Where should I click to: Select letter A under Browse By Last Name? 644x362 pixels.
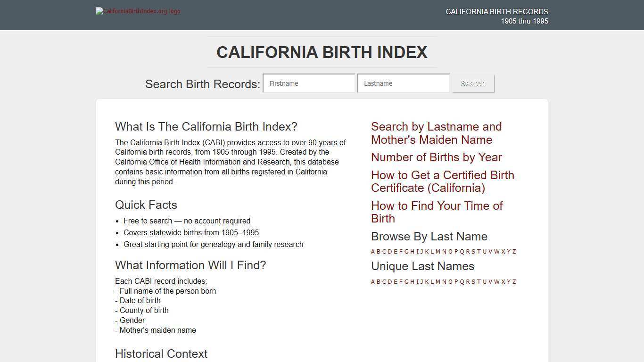tap(372, 252)
